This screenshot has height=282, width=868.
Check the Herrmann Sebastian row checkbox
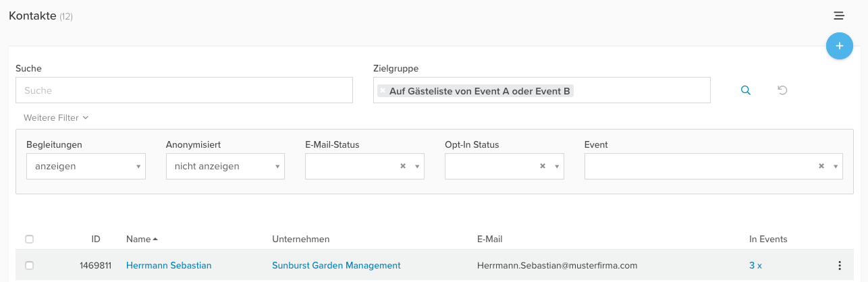point(29,266)
